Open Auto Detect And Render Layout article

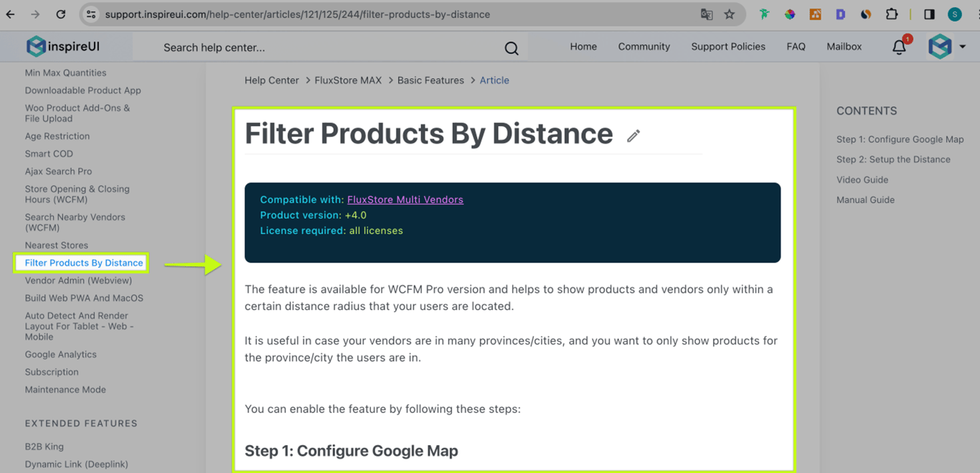coord(80,326)
